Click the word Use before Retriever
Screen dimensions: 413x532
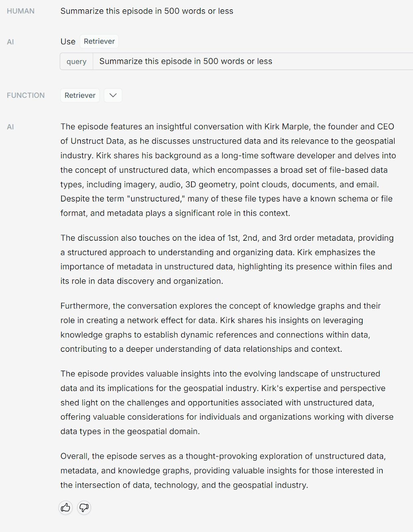click(x=68, y=42)
